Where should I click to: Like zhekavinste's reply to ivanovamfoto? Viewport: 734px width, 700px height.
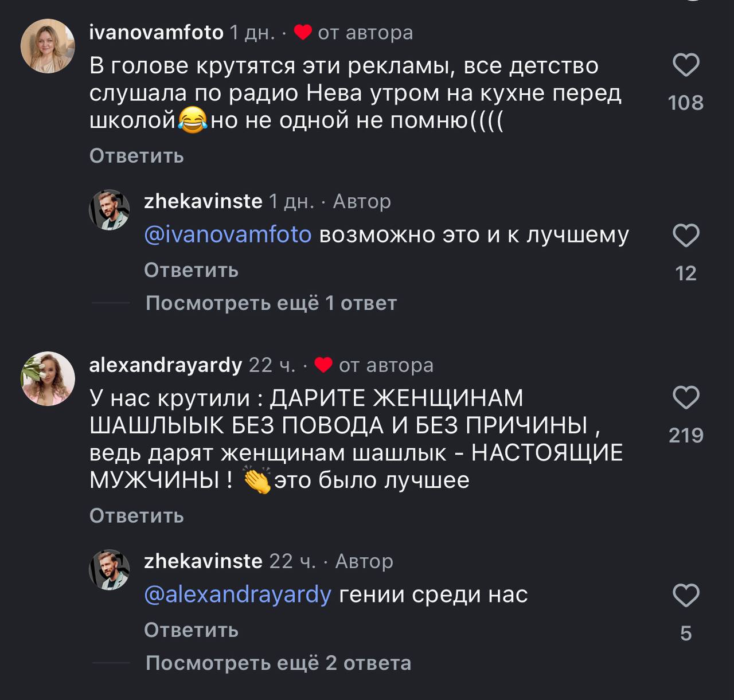[686, 236]
